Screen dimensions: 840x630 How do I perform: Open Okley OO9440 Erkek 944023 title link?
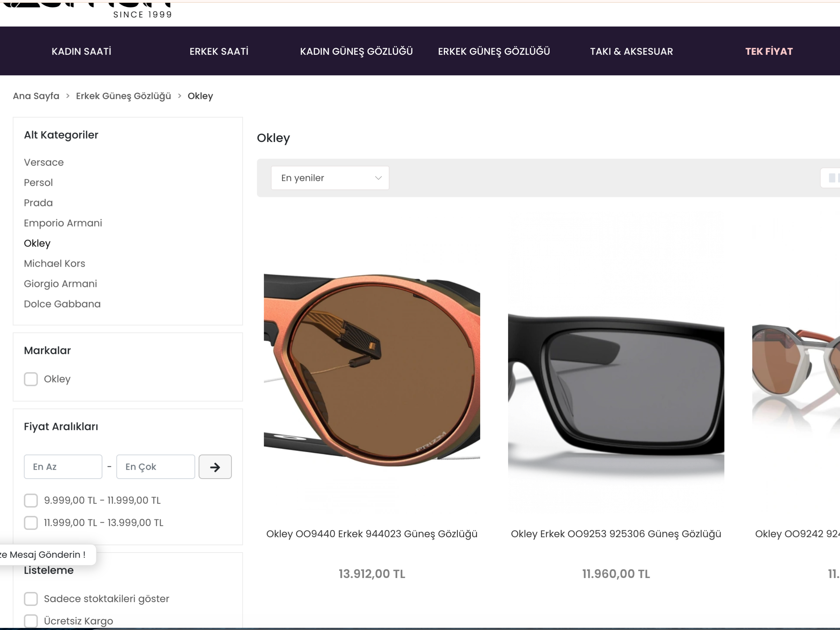coord(372,534)
